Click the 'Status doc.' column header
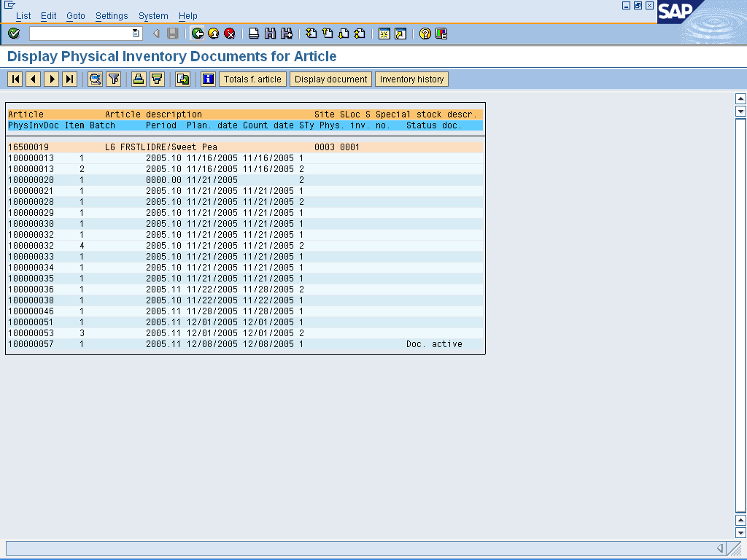 (433, 125)
